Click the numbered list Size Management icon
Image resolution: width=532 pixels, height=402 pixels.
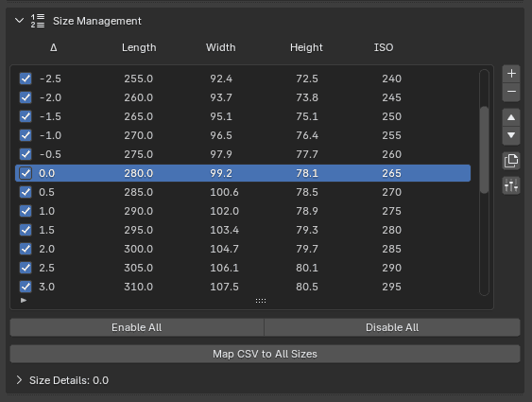pos(38,21)
